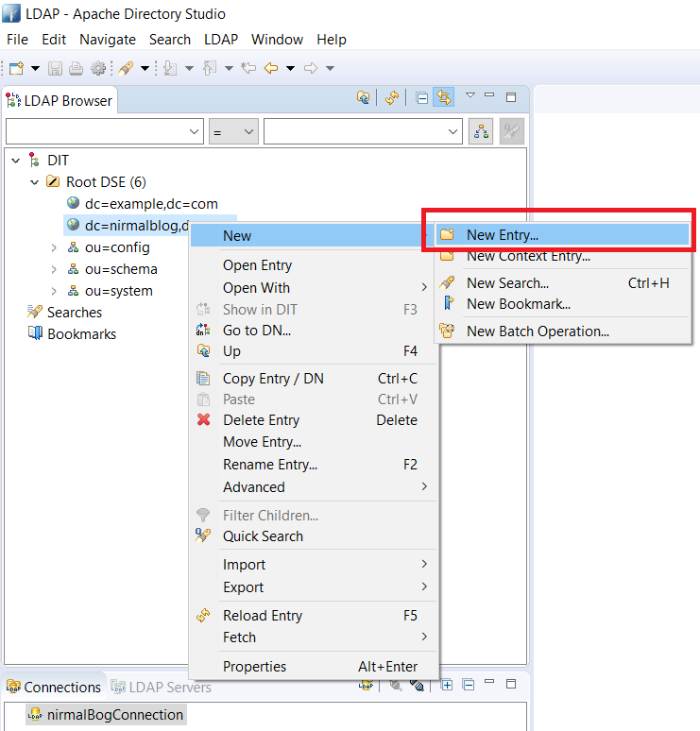Viewport: 700px width, 731px height.
Task: Switch to the Connections tab
Action: pos(54,688)
